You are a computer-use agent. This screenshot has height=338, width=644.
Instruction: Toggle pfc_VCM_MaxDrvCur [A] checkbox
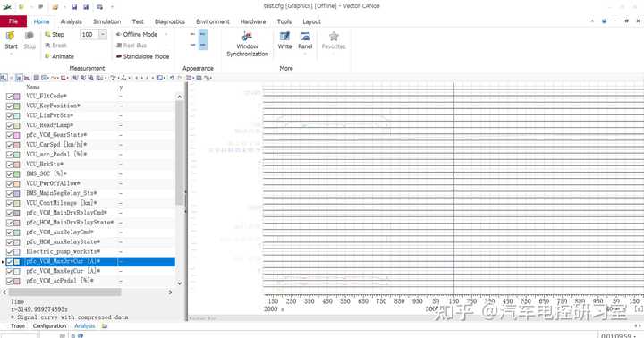(x=10, y=262)
